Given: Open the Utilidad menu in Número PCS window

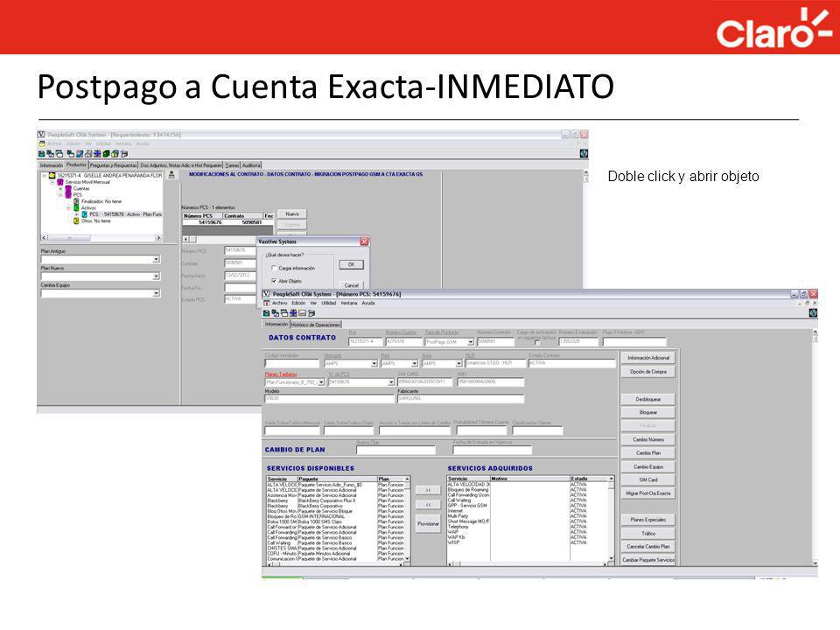Looking at the screenshot, I should pos(329,304).
